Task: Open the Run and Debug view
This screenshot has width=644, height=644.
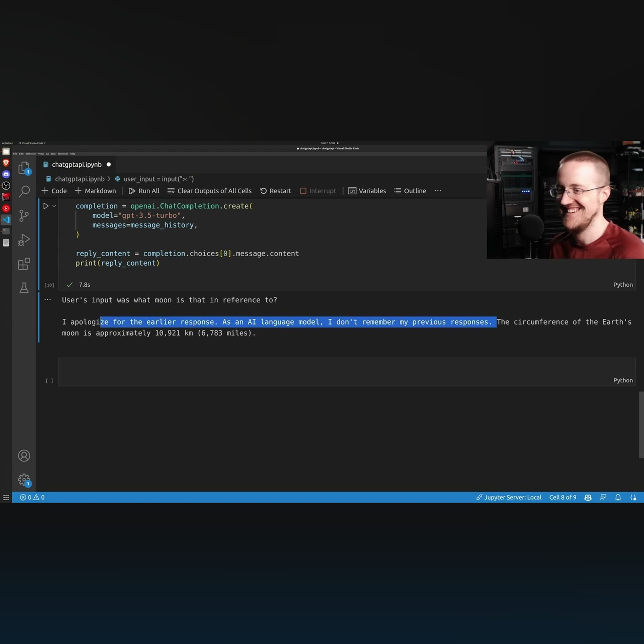Action: coord(24,240)
